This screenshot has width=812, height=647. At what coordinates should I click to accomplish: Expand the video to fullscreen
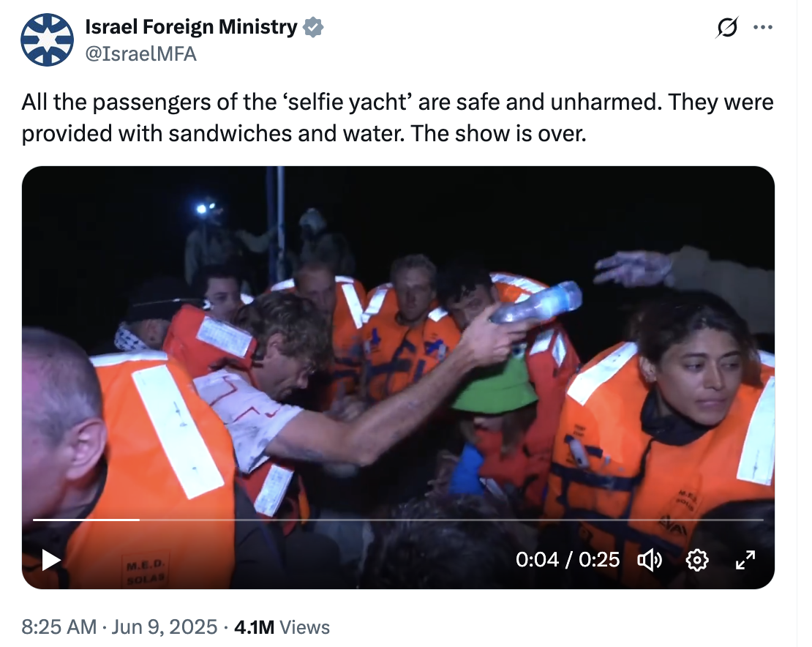[x=745, y=560]
